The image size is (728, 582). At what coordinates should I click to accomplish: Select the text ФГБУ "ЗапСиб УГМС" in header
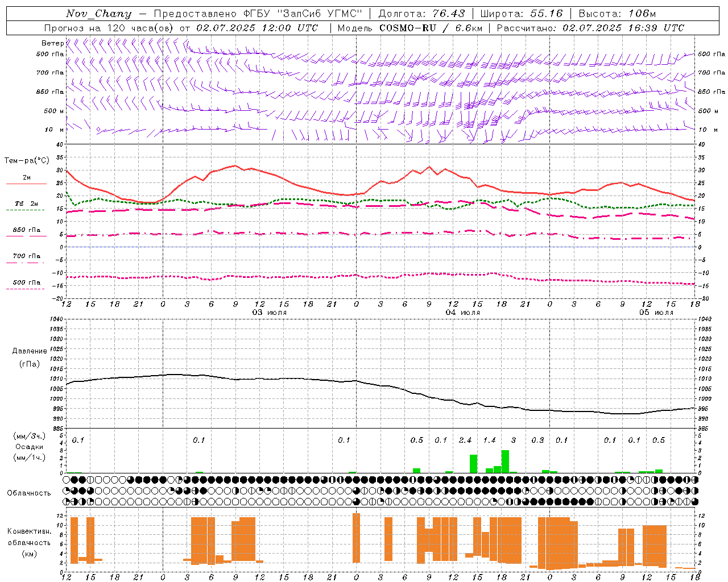coord(303,14)
